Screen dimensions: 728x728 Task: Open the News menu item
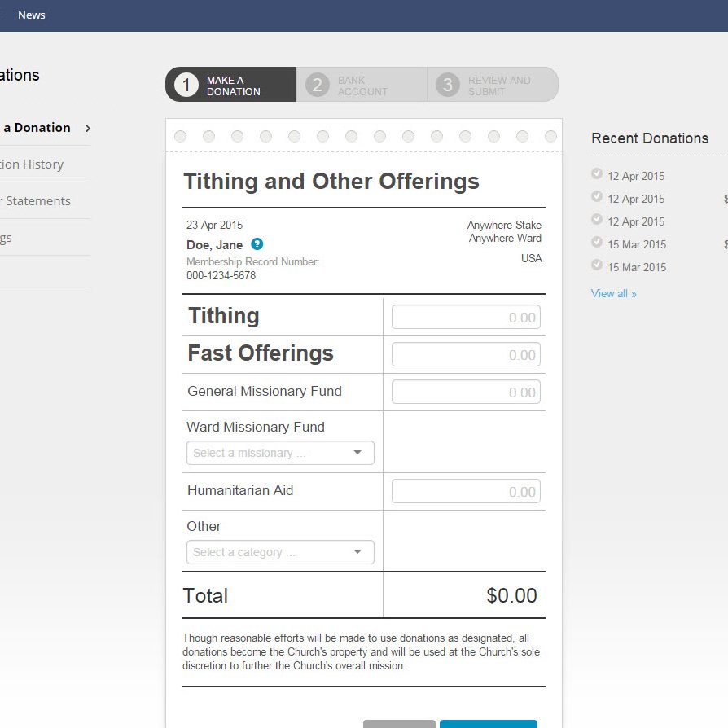(x=32, y=15)
